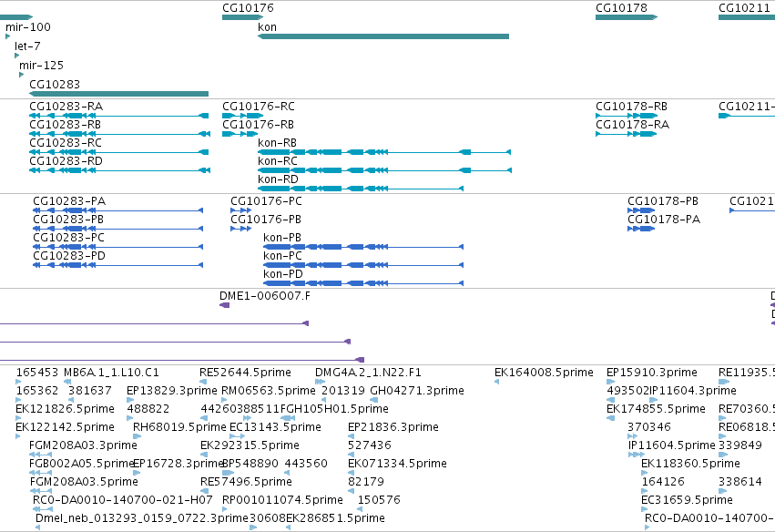The image size is (775, 532).
Task: Click the EK292315.5prime EST label
Action: point(250,445)
